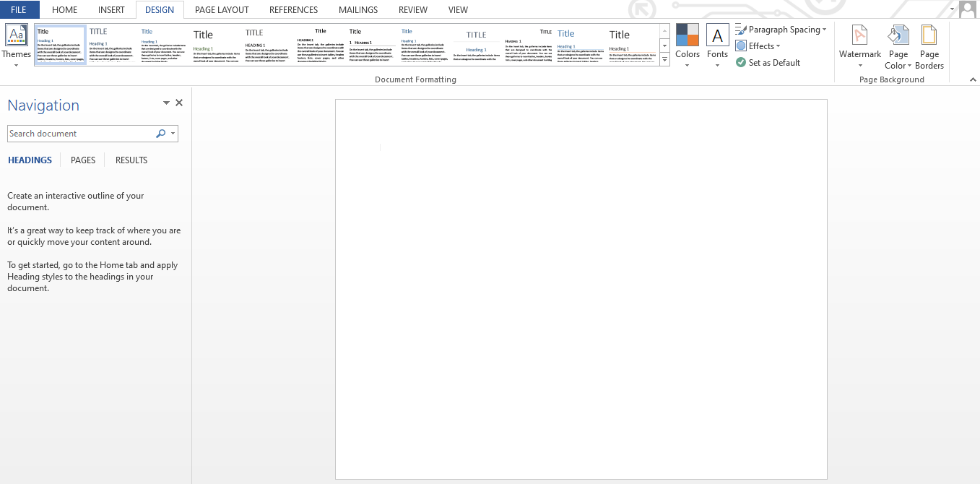
Task: Close the Navigation pane
Action: pyautogui.click(x=178, y=103)
